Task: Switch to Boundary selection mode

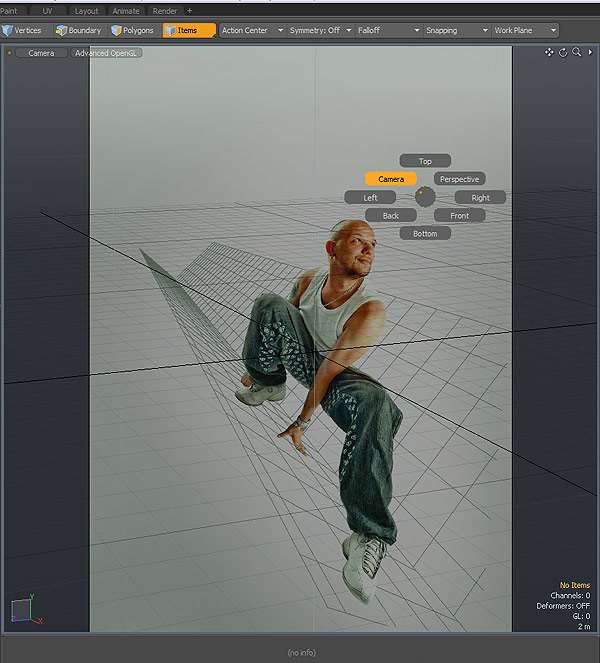Action: (x=79, y=31)
